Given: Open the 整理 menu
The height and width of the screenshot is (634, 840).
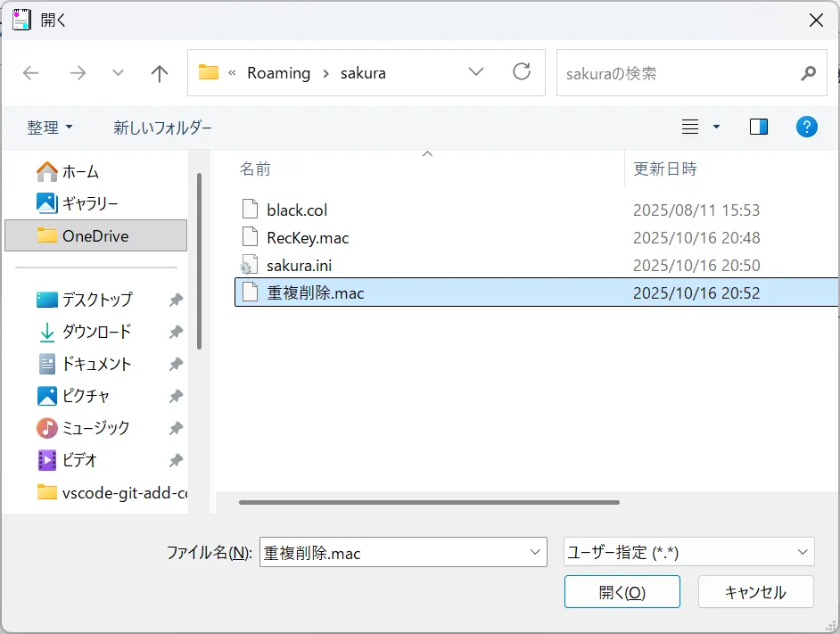Looking at the screenshot, I should pyautogui.click(x=50, y=128).
